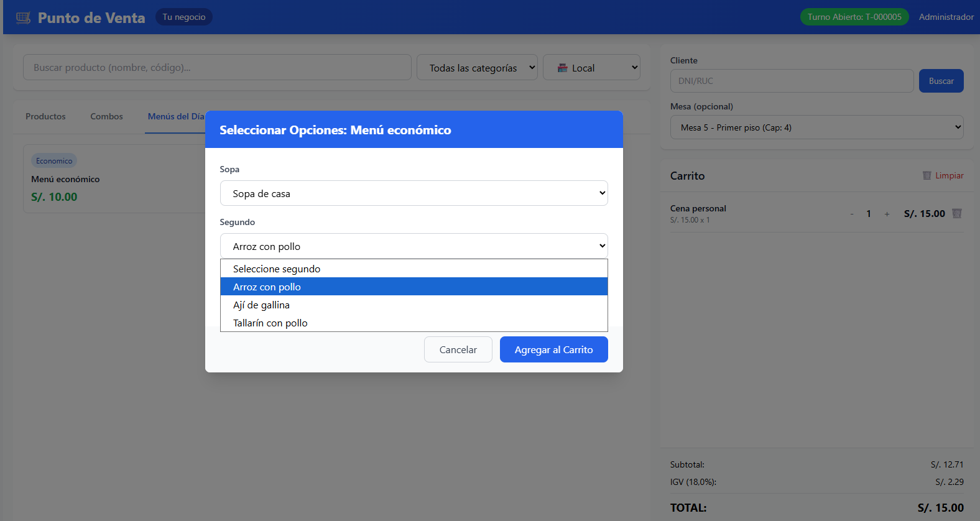Open the Sopa dropdown

414,193
